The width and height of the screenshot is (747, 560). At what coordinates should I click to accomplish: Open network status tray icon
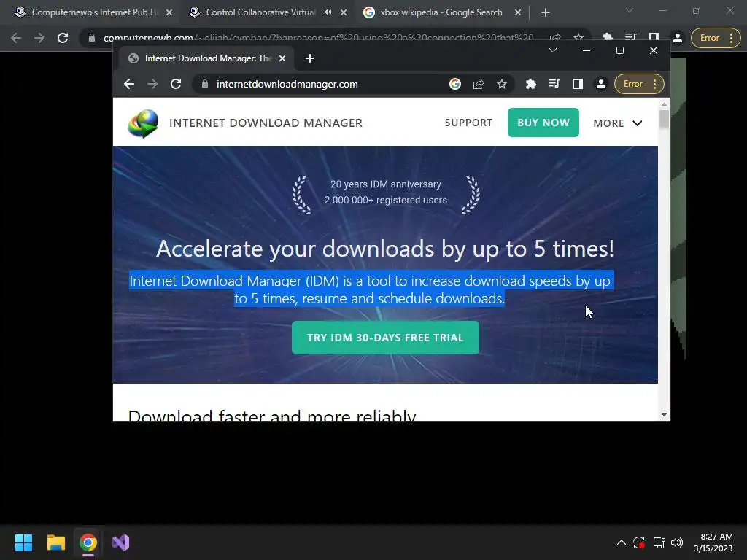point(659,542)
